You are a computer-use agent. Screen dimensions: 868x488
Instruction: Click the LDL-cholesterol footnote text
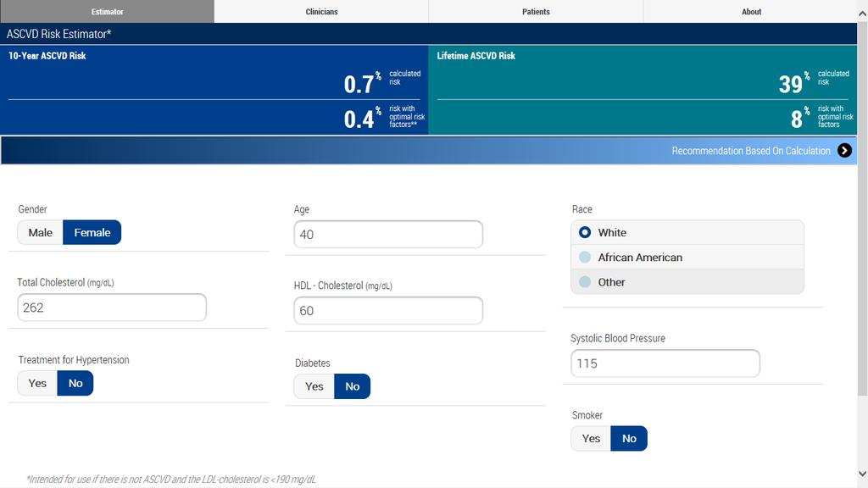pos(171,480)
